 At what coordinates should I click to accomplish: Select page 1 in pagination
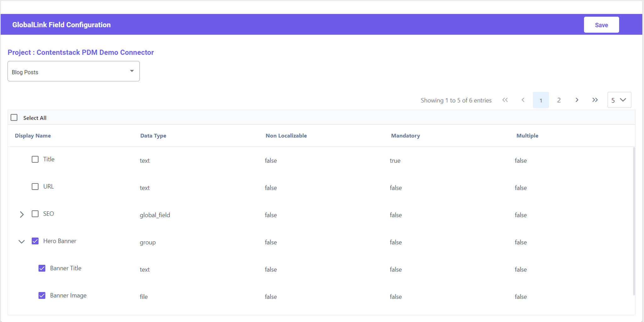pyautogui.click(x=541, y=100)
